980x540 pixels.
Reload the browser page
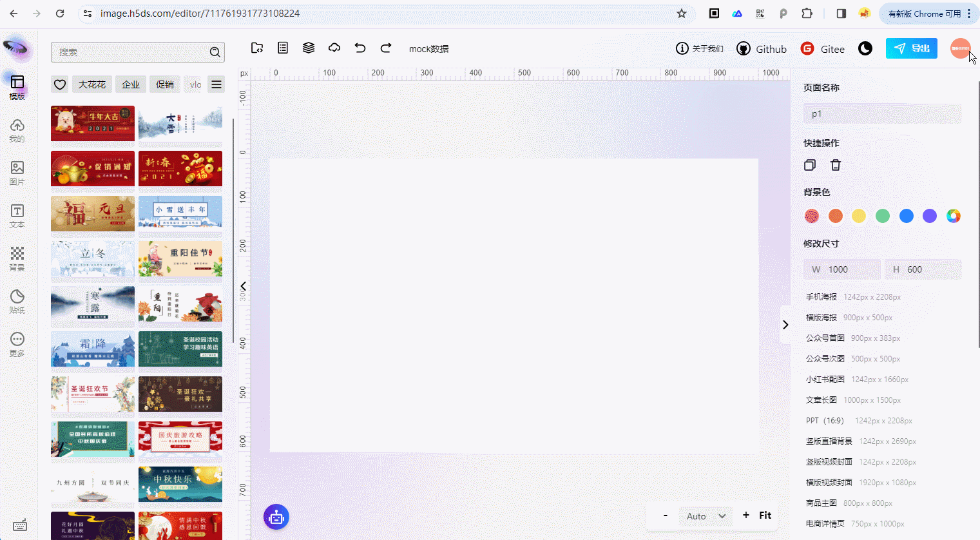coord(60,14)
